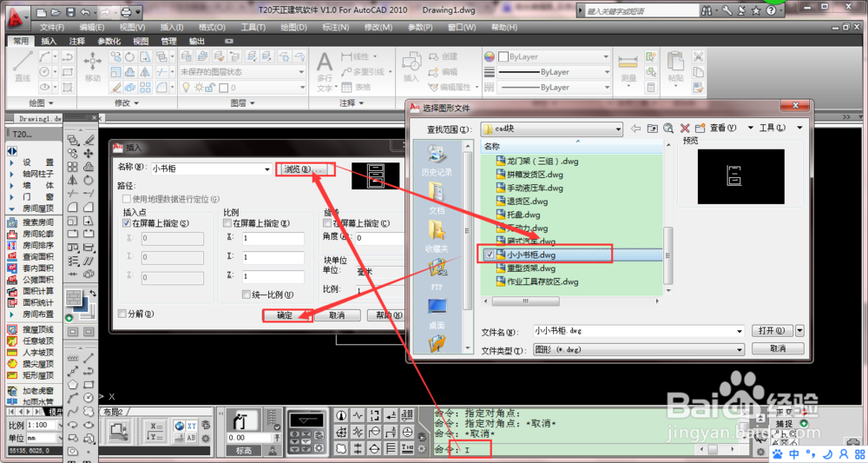This screenshot has width=868, height=463.
Task: Open the 名称 block name dropdown
Action: pyautogui.click(x=267, y=169)
